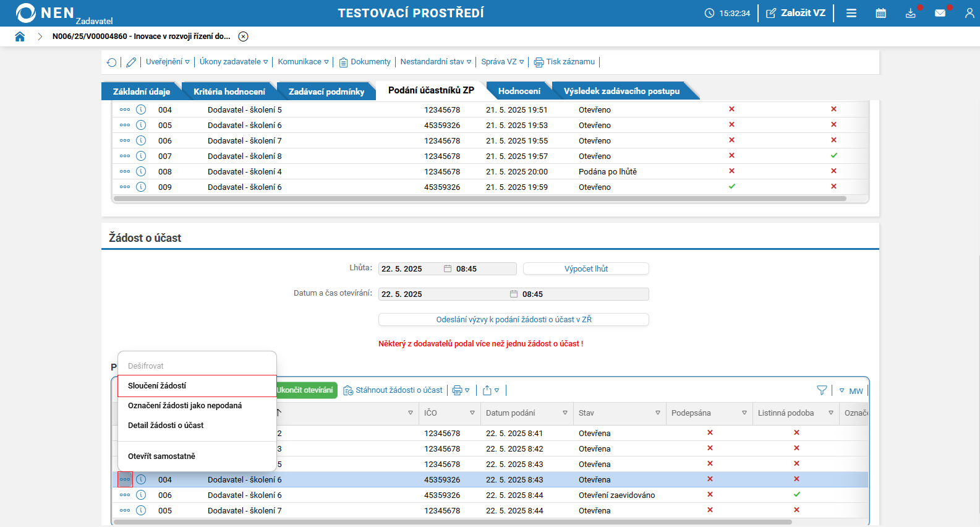Click the Založit VZ button
This screenshot has width=980, height=527.
tap(796, 13)
